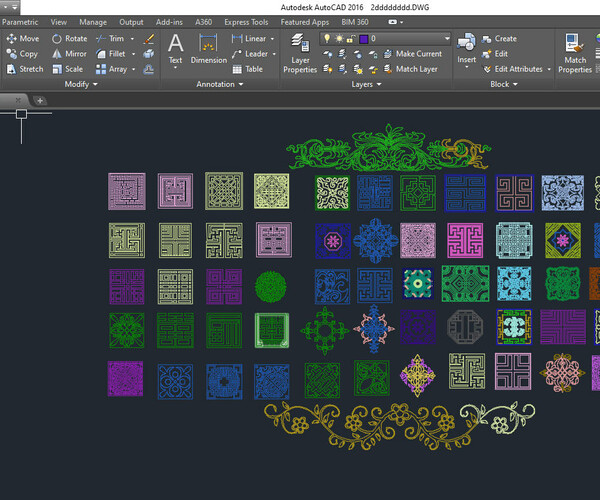Click the layer Unlock icon
This screenshot has height=500, width=600.
point(373,69)
